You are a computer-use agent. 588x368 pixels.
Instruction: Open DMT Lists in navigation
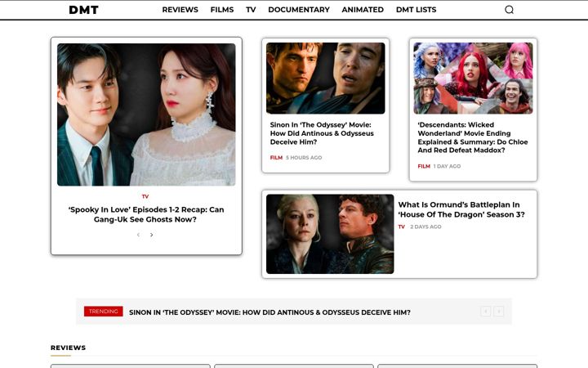pyautogui.click(x=416, y=10)
